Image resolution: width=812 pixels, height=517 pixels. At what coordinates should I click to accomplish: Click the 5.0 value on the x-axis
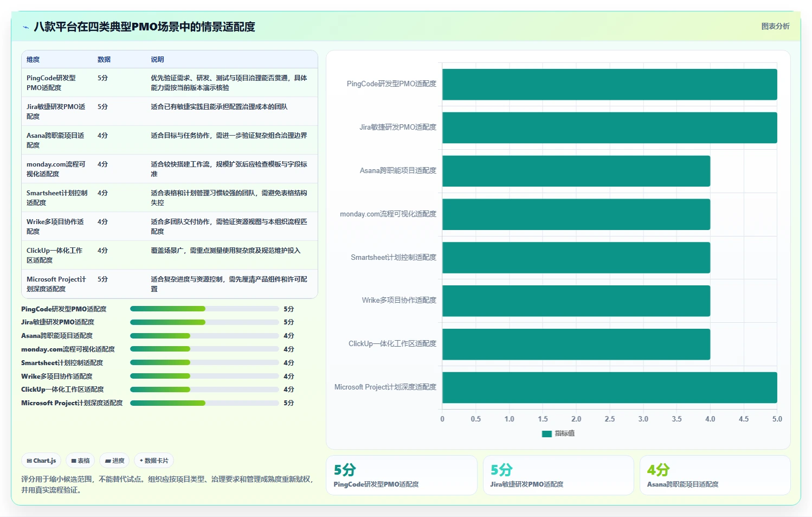777,419
